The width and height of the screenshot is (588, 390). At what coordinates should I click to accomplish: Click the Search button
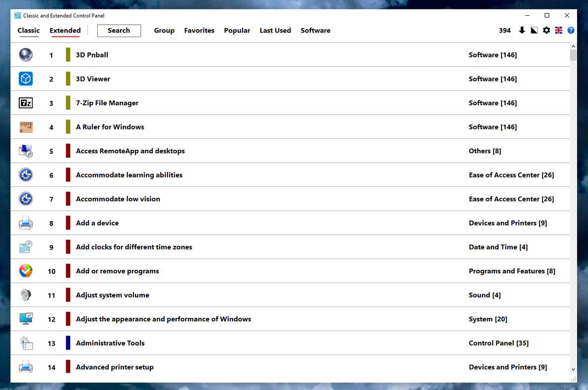tap(119, 30)
